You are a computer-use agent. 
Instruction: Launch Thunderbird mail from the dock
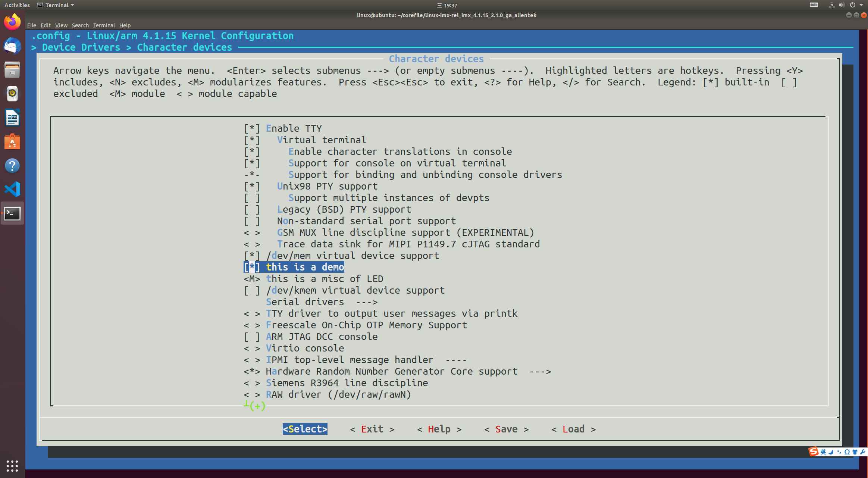(x=12, y=46)
